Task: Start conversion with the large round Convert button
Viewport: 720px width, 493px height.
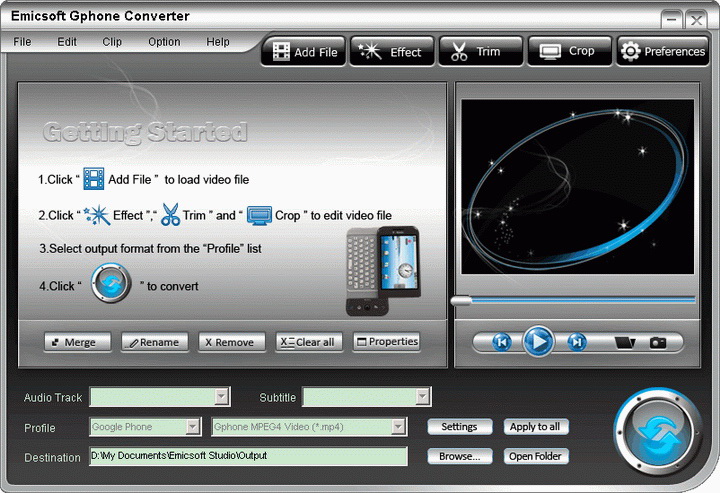Action: click(658, 433)
